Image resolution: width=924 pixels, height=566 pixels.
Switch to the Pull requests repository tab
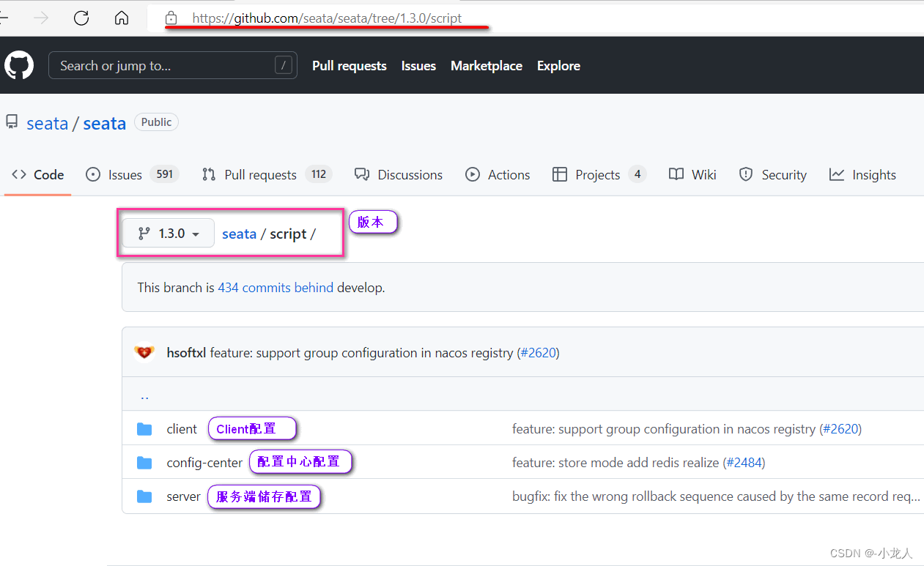click(266, 175)
